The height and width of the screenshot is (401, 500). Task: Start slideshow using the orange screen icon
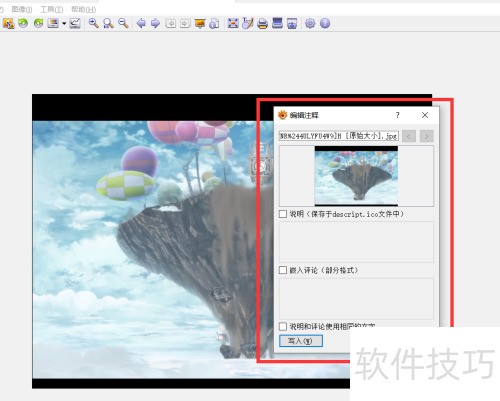200,23
